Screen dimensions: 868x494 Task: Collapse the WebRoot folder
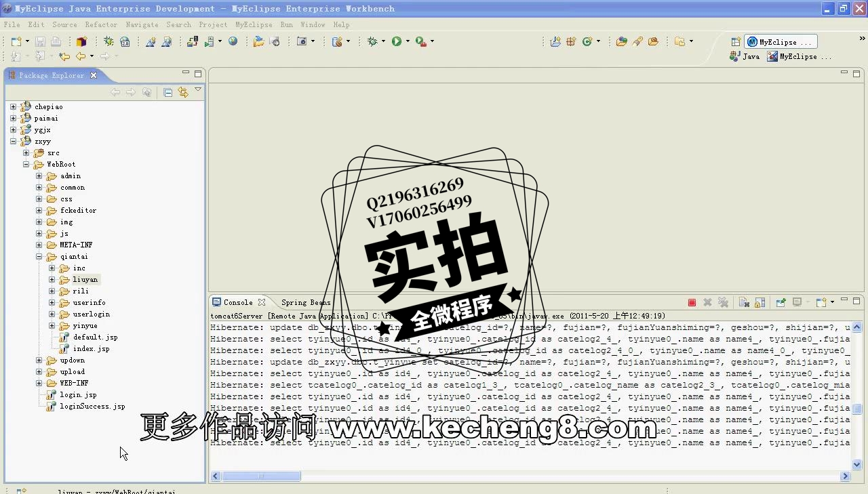click(x=26, y=164)
